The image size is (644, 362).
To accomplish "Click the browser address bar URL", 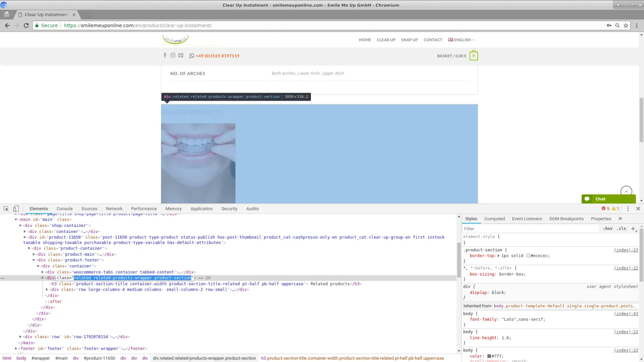I will click(x=138, y=26).
